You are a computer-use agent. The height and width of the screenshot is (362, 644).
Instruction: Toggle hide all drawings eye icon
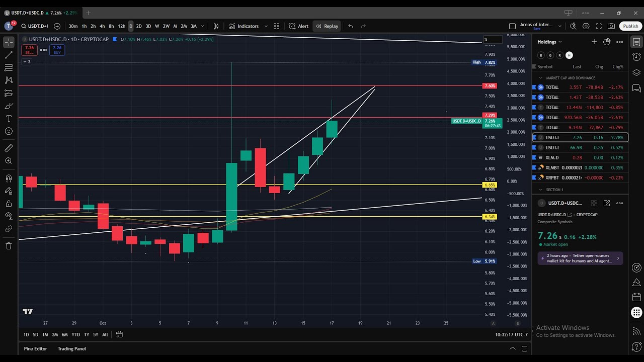pyautogui.click(x=9, y=216)
